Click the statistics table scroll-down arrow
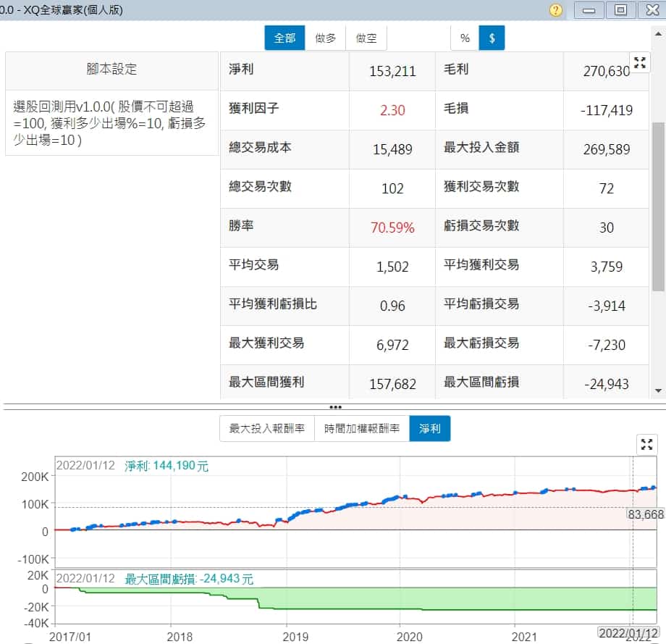 (657, 390)
